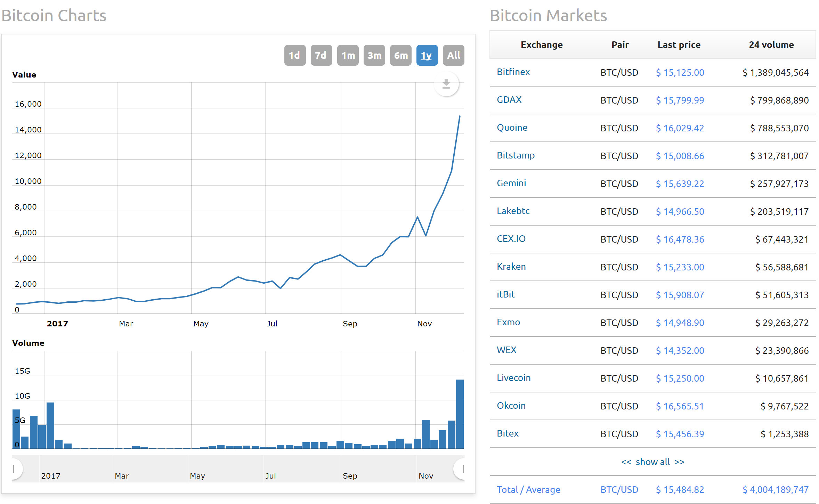Click the tallest volume bar in December
819x504 pixels.
pyautogui.click(x=460, y=414)
